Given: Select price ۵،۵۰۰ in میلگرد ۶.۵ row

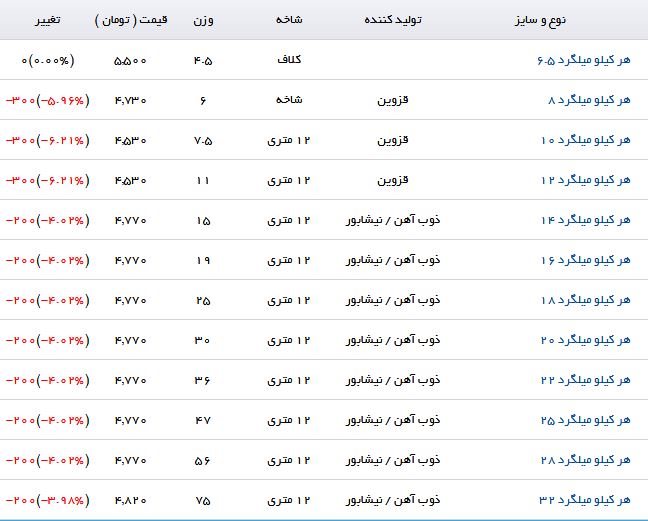Looking at the screenshot, I should pos(130,61).
